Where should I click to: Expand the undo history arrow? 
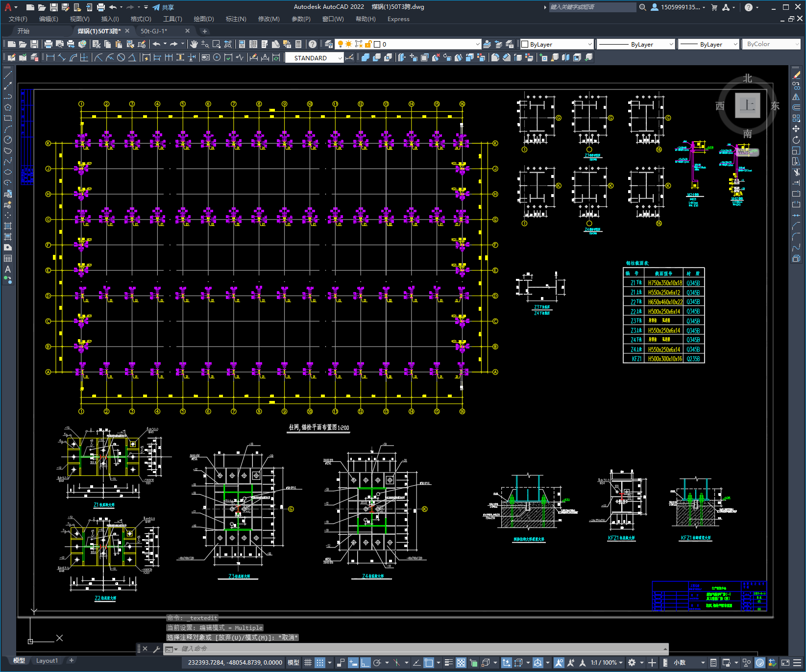(x=165, y=44)
